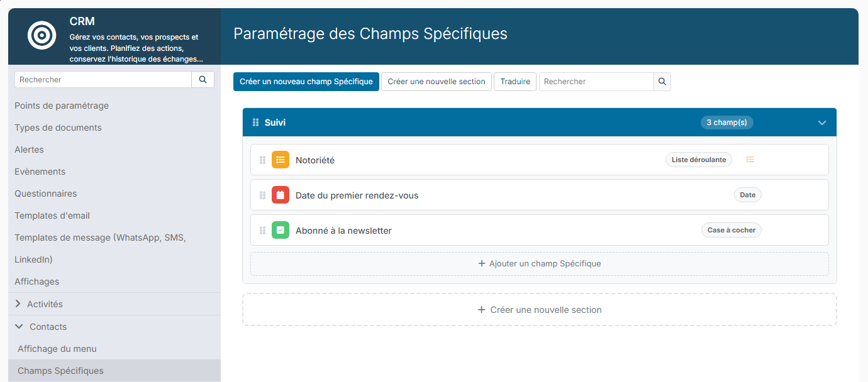Grab the drag handle of Suivi section

point(255,123)
